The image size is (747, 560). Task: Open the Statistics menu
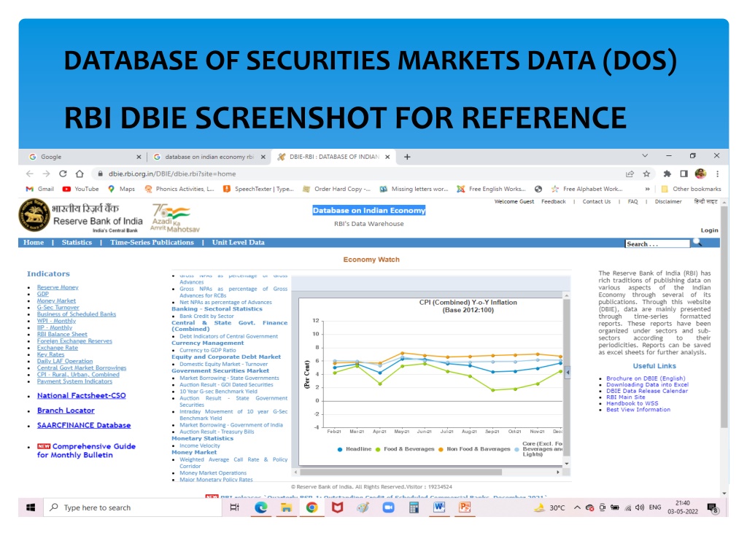[77, 242]
